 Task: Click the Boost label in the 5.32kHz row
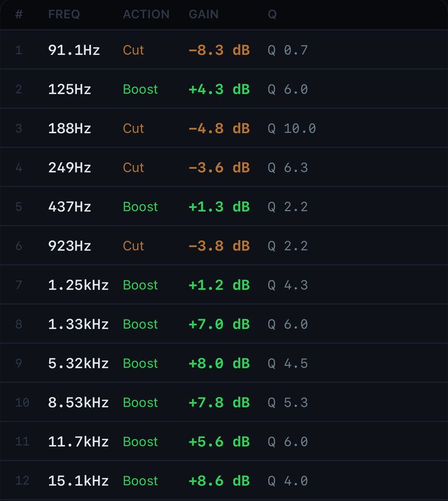click(x=140, y=363)
